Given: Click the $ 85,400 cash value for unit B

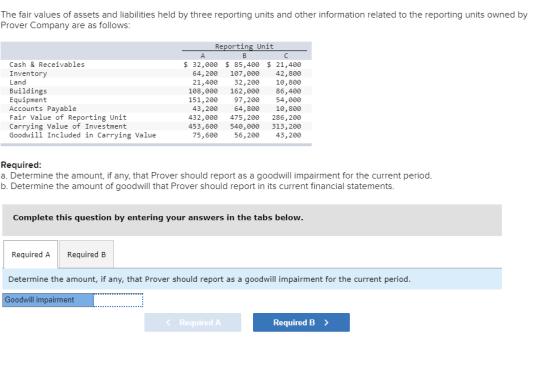Looking at the screenshot, I should tap(242, 65).
